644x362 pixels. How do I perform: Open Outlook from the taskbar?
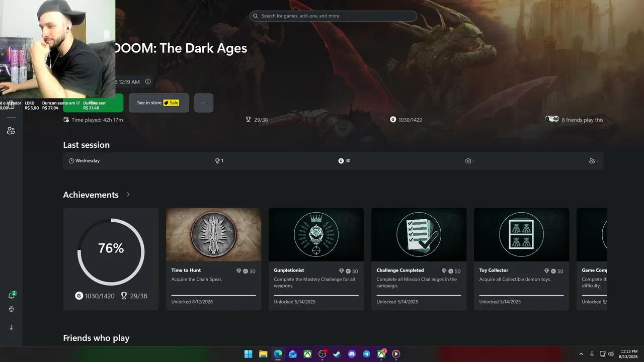(x=293, y=354)
